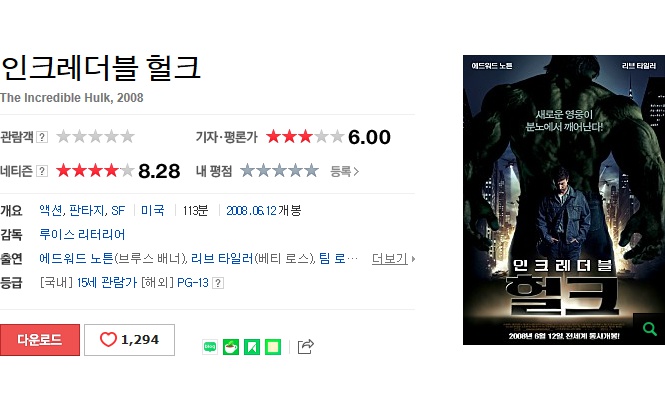Viewport: 665px width, 419px height.
Task: Click the help icon next to 관람객
Action: (42, 137)
